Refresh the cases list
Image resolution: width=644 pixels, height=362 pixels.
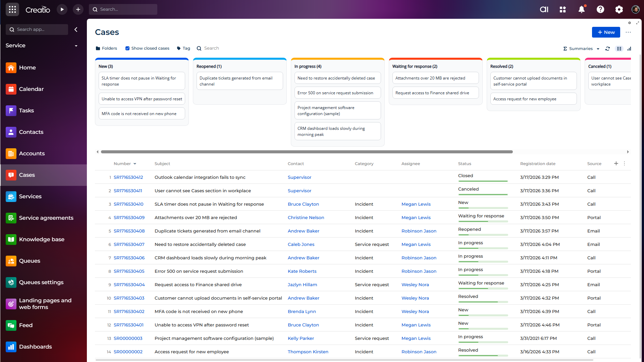point(607,49)
